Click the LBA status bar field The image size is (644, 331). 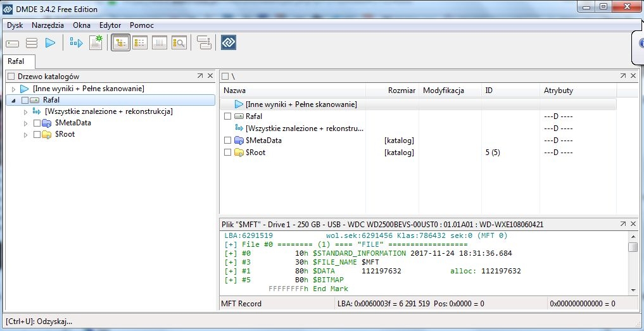pos(441,304)
